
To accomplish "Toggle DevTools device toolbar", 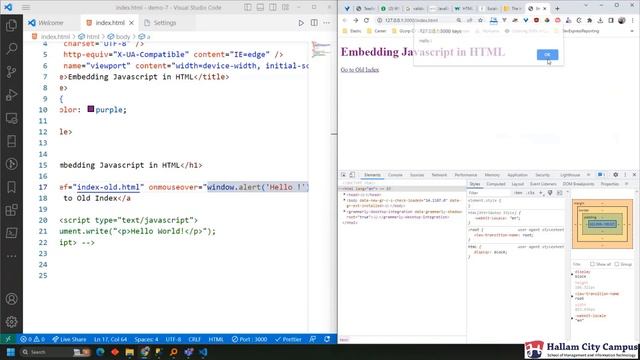I will (352, 175).
